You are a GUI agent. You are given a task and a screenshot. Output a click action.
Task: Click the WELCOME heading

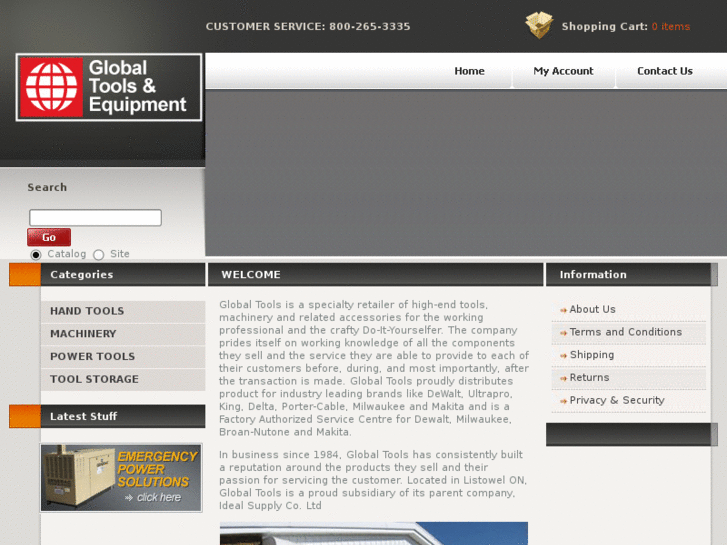pyautogui.click(x=251, y=275)
